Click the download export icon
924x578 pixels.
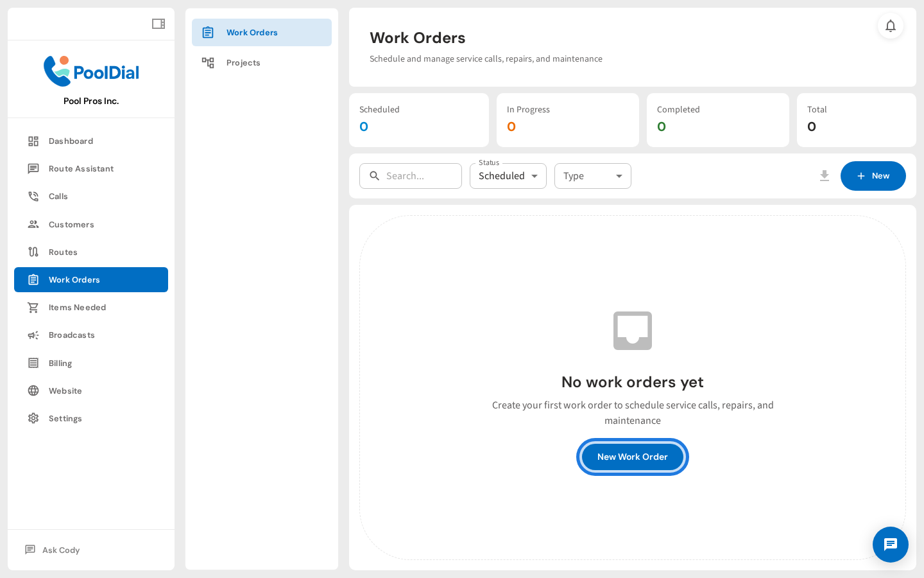click(825, 175)
